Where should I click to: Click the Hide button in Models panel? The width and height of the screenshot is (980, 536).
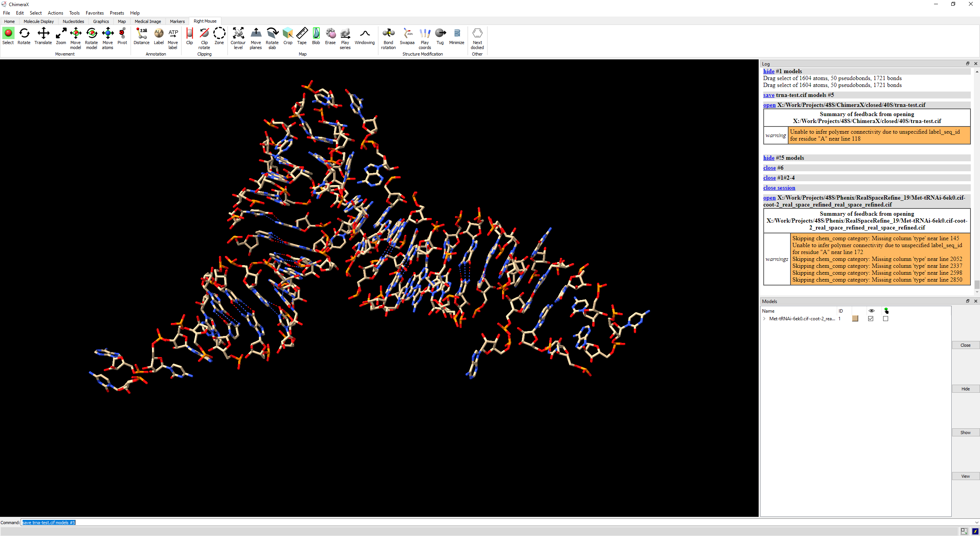[x=965, y=388]
